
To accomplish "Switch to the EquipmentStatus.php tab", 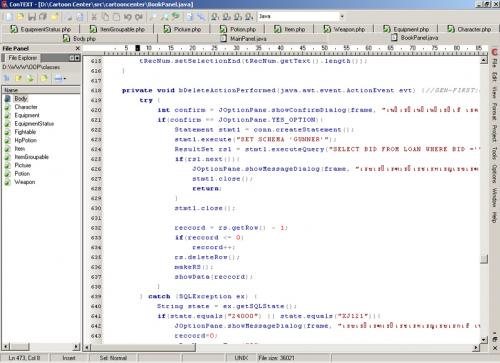I will click(x=41, y=29).
